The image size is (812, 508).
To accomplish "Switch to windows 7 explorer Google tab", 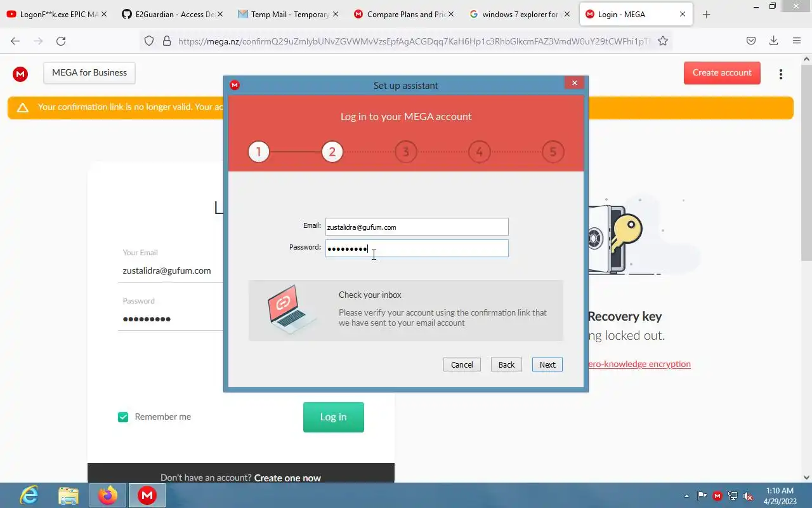I will [519, 14].
